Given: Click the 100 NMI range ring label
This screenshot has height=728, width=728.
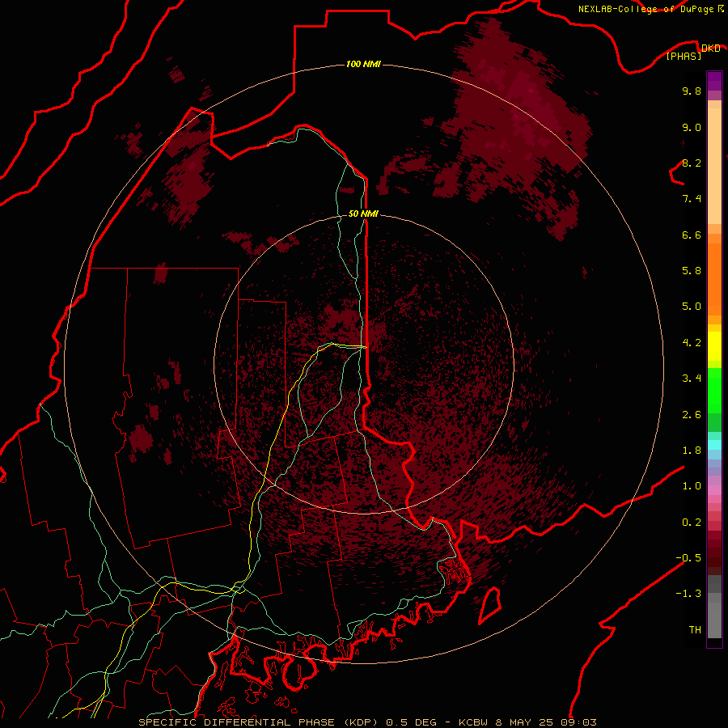Looking at the screenshot, I should pos(363,64).
